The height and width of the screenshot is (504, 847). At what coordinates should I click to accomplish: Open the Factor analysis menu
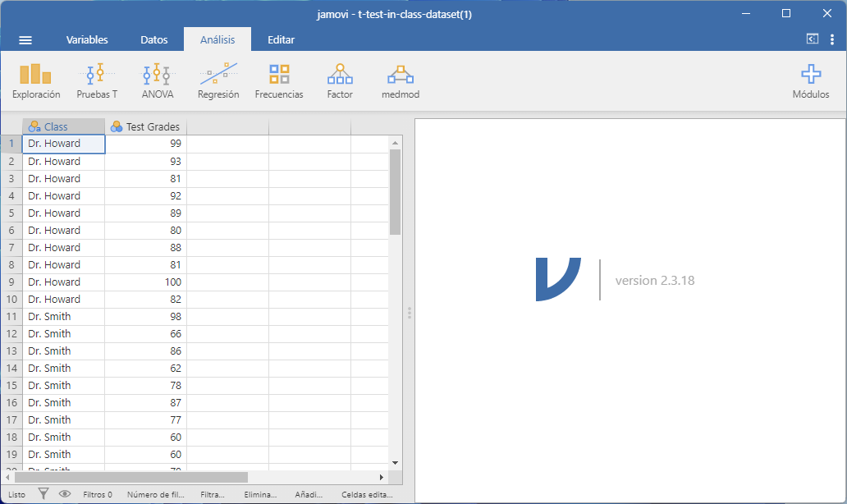[x=340, y=81]
